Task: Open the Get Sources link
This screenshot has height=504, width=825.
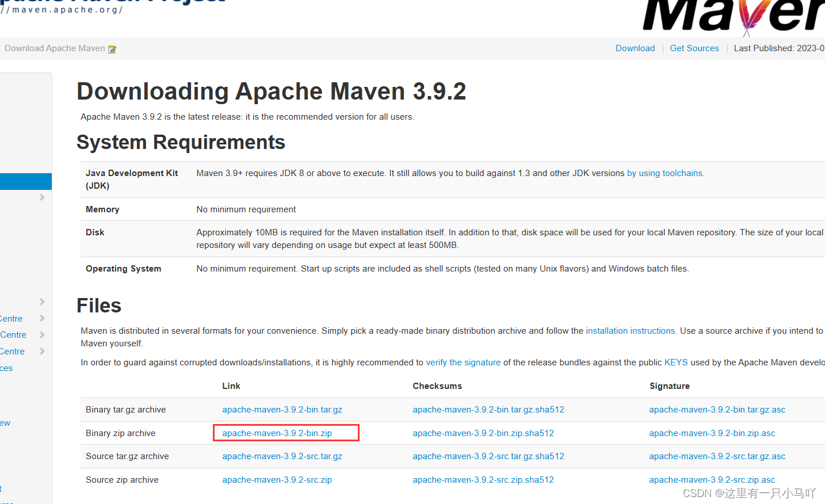Action: pos(694,48)
